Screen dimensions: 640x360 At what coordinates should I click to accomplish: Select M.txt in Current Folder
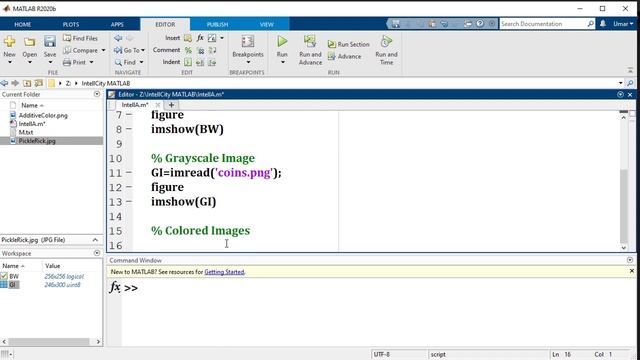point(26,132)
